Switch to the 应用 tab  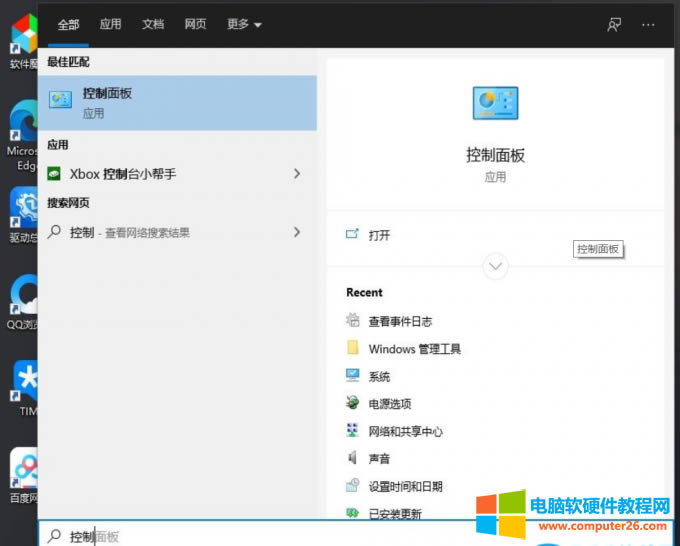point(110,25)
